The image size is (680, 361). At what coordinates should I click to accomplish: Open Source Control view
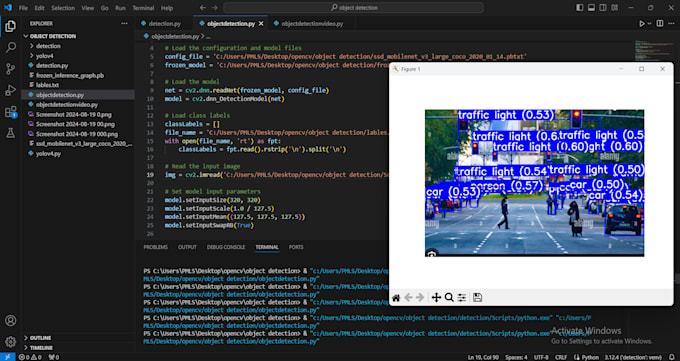tap(10, 69)
